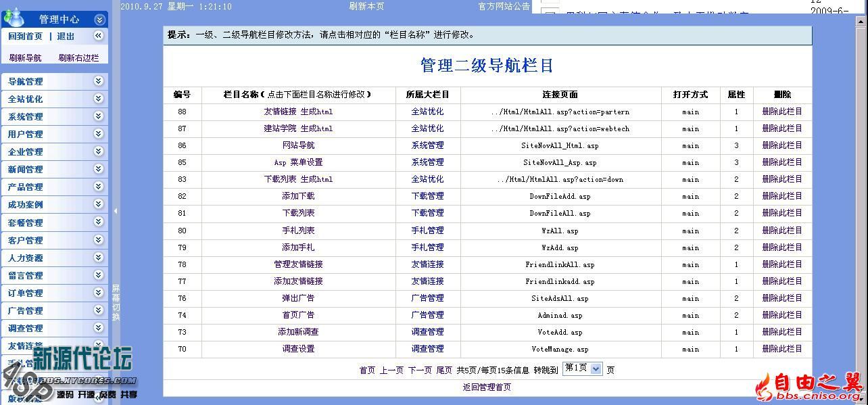Click chevron icon beside 人力资源

click(99, 258)
